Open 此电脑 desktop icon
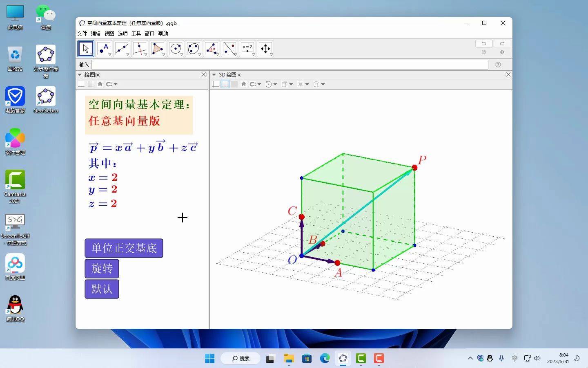This screenshot has width=588, height=368. click(x=15, y=18)
